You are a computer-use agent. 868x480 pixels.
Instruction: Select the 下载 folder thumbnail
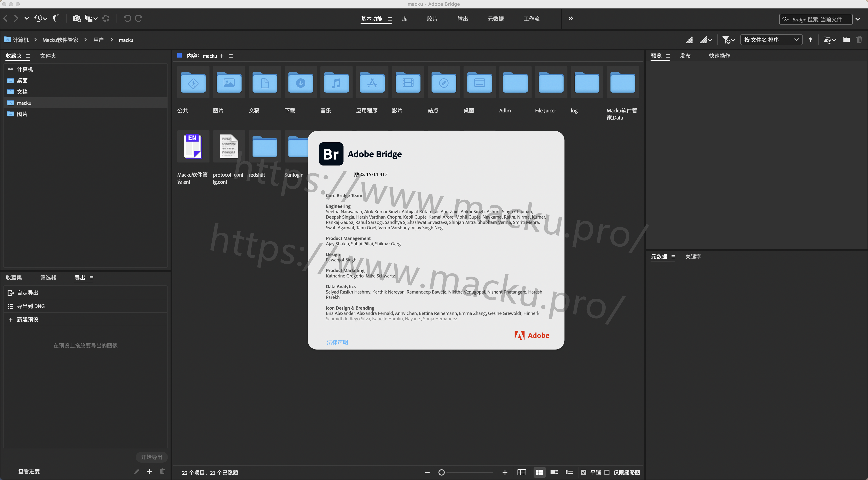(300, 83)
